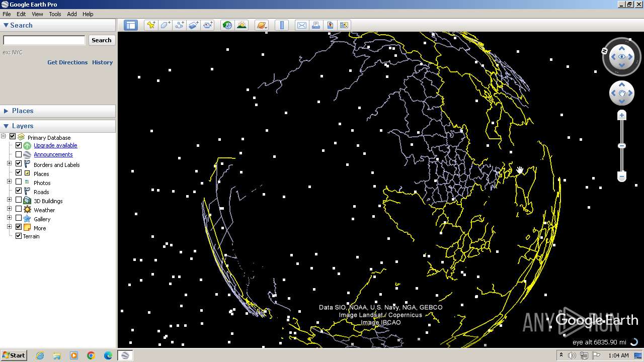This screenshot has width=644, height=362.
Task: Open the planet switcher dropdown
Action: point(262,25)
